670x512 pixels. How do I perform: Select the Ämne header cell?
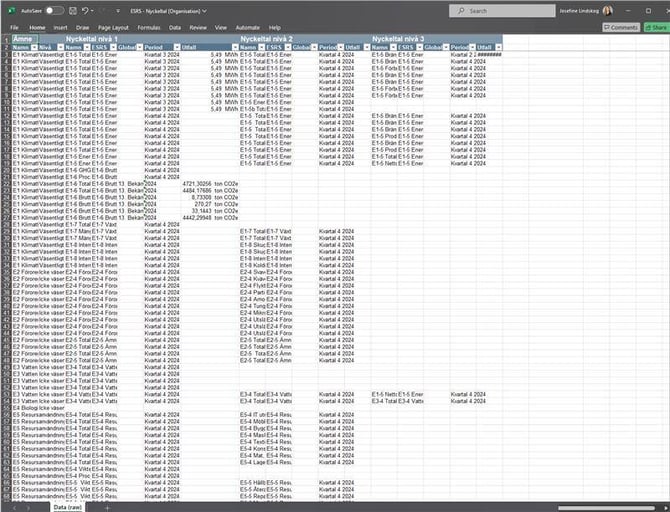[25, 39]
